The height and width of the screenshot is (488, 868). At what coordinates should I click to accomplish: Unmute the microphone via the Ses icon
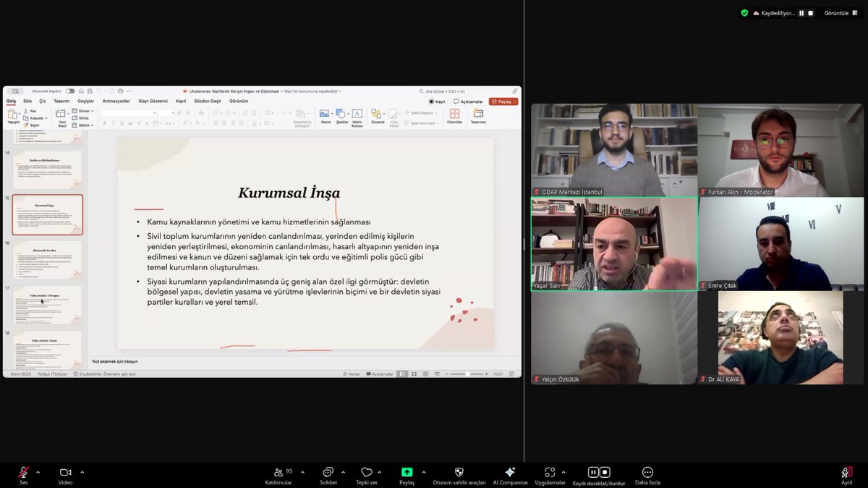(x=24, y=472)
